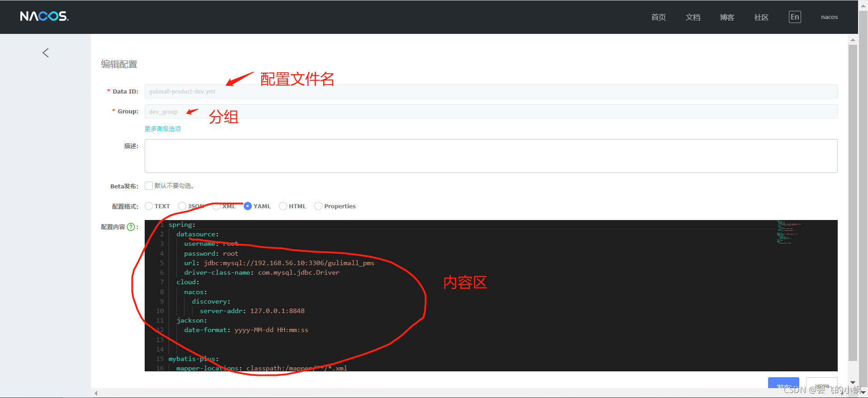Switch language with the En icon

pos(795,17)
